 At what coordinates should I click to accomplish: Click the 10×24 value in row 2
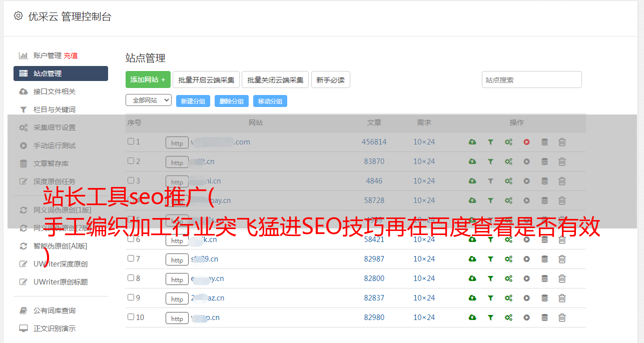coord(424,161)
